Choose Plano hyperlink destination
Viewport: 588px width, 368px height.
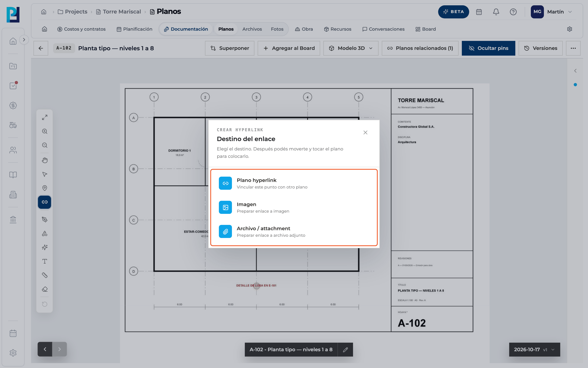tap(294, 183)
